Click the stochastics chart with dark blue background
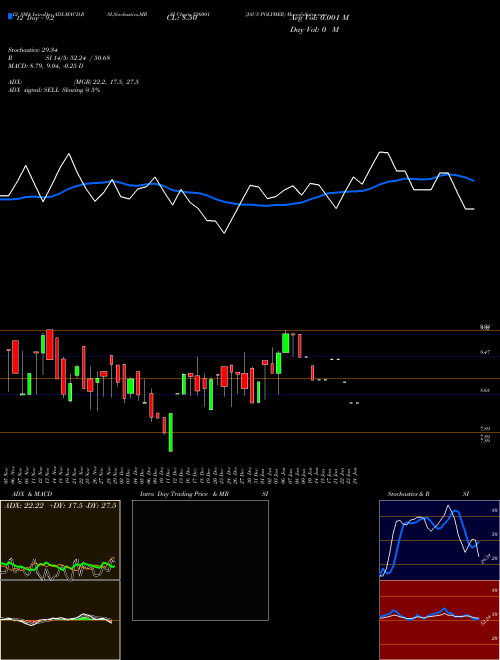The image size is (500, 660). click(x=439, y=540)
